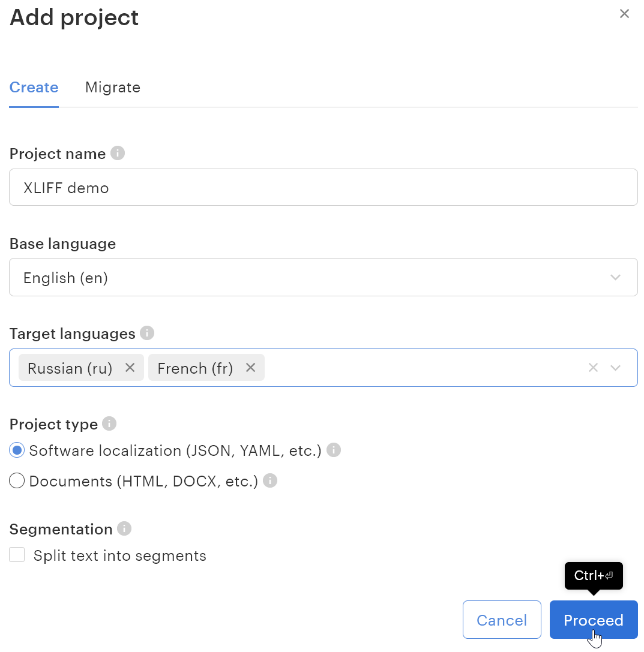Viewport: 644px width, 652px height.
Task: Click info icon next to Project type
Action: (x=109, y=423)
